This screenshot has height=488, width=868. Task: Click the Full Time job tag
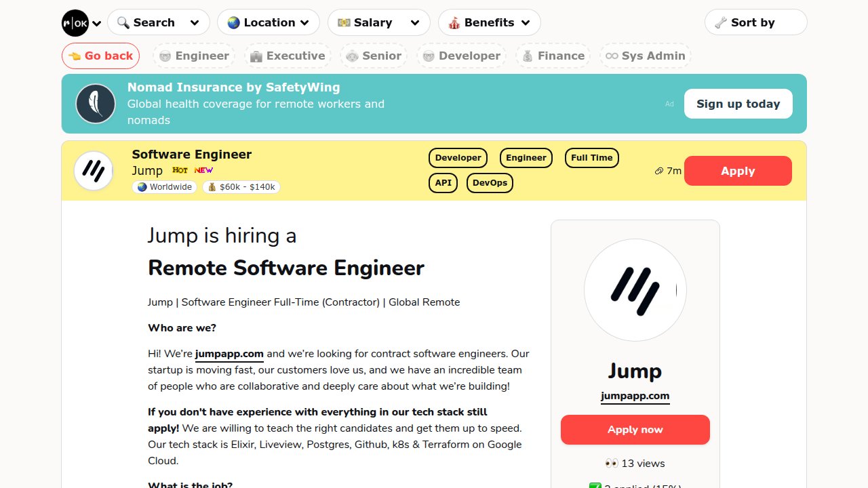[x=591, y=158]
